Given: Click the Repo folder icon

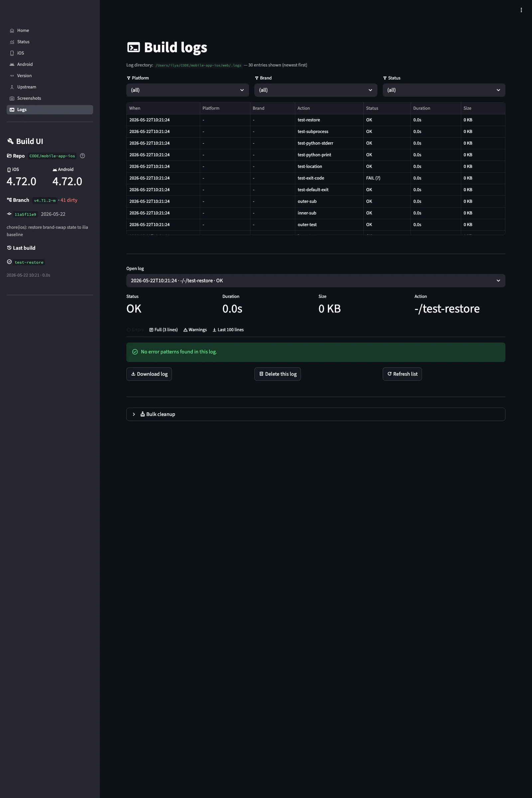Looking at the screenshot, I should 9,156.
